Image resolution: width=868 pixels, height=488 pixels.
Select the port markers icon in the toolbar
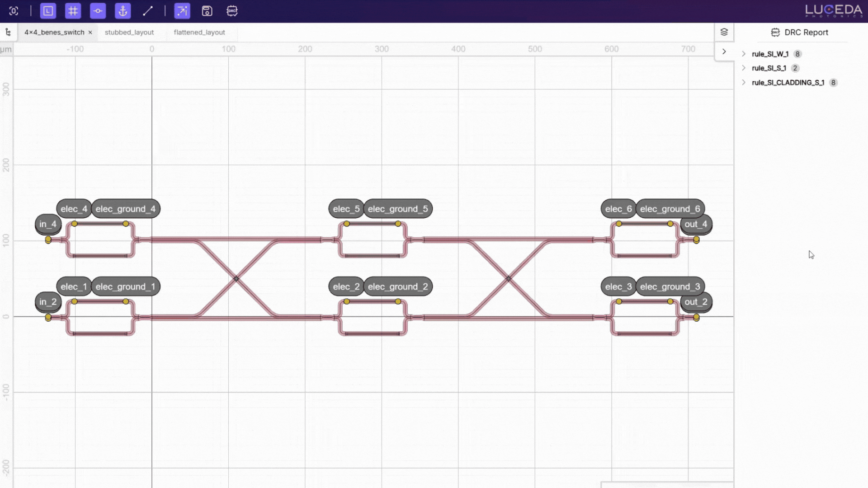pyautogui.click(x=98, y=11)
